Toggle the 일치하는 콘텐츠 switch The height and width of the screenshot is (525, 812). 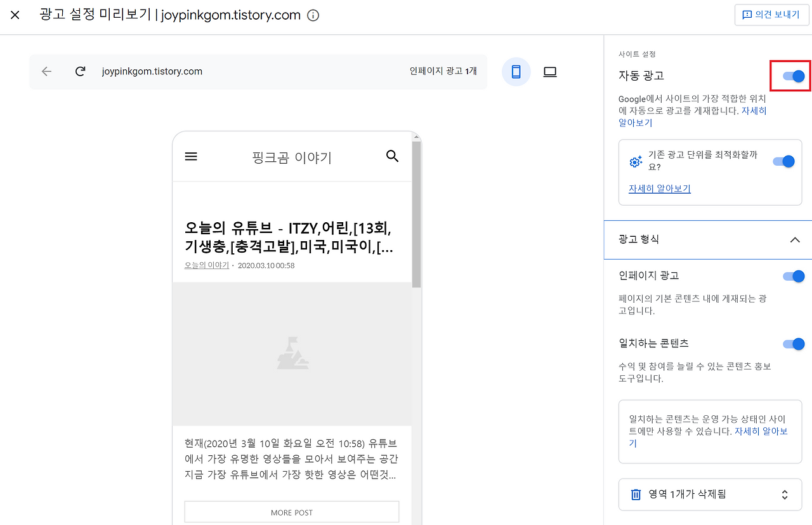(794, 344)
